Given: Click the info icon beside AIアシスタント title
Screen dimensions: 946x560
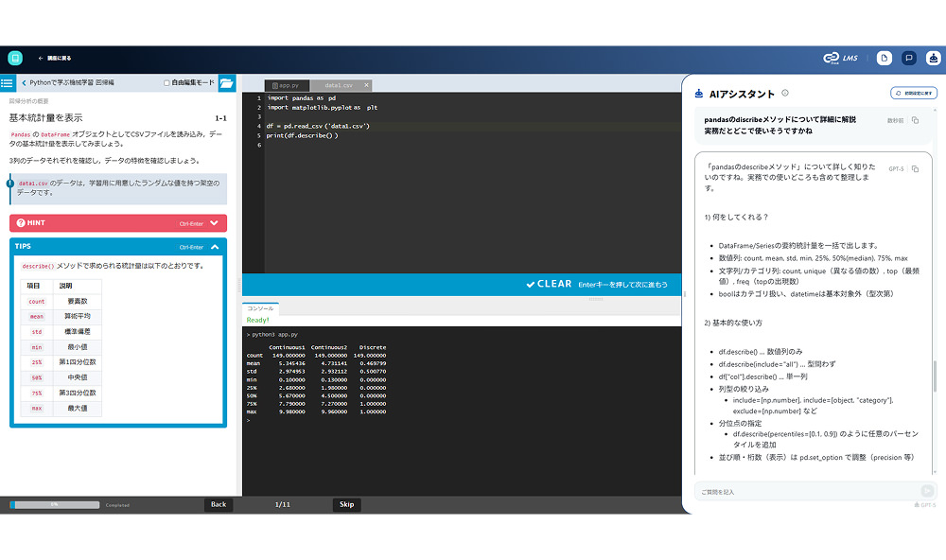Looking at the screenshot, I should tap(785, 94).
